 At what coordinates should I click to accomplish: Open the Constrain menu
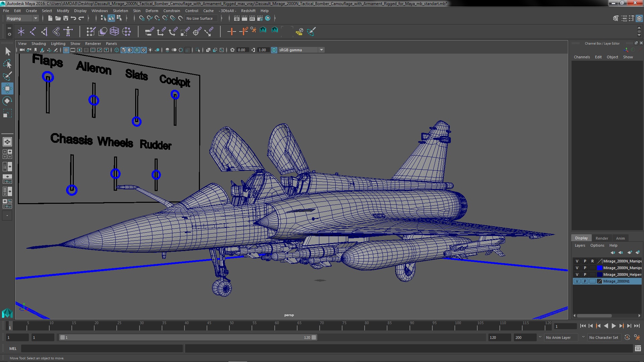tap(171, 11)
